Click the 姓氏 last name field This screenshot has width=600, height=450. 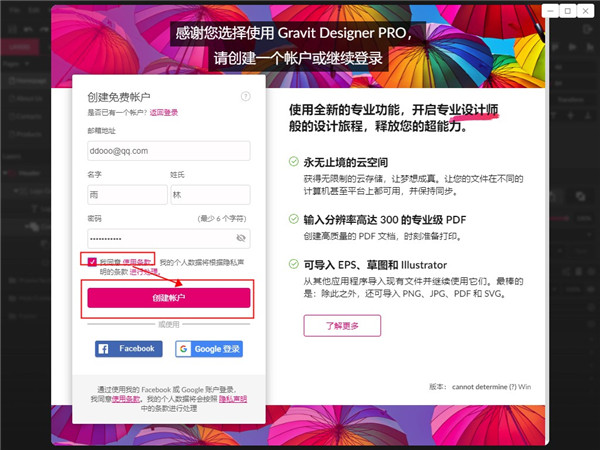tap(210, 195)
